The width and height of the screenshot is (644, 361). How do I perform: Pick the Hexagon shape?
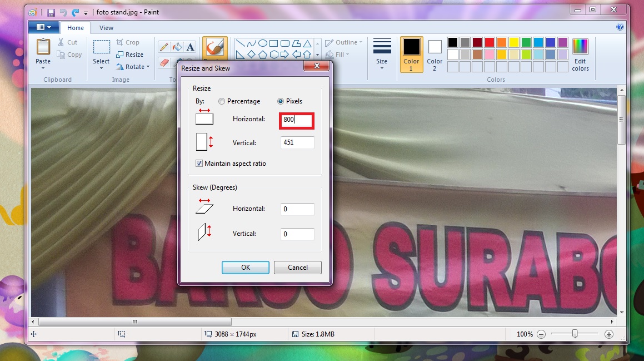point(274,55)
